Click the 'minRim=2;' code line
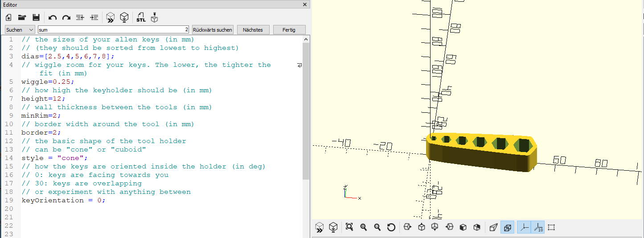Image resolution: width=644 pixels, height=238 pixels. pyautogui.click(x=41, y=116)
